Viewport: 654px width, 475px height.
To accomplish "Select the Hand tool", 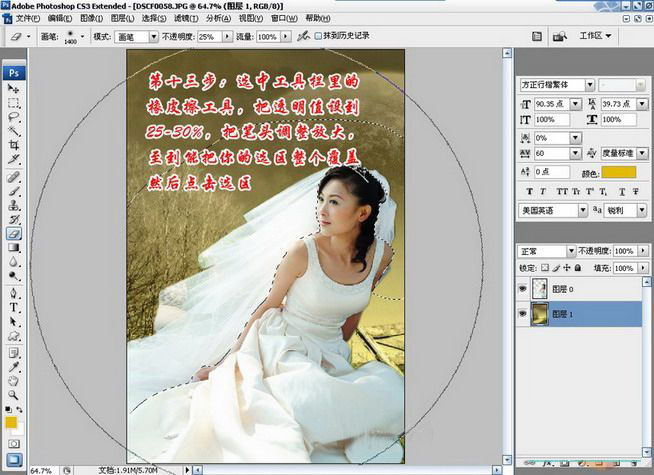I will coord(14,381).
